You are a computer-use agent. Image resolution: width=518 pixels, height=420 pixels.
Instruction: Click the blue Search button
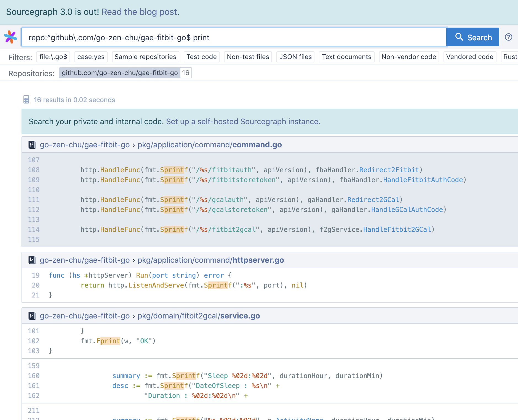[x=473, y=37]
